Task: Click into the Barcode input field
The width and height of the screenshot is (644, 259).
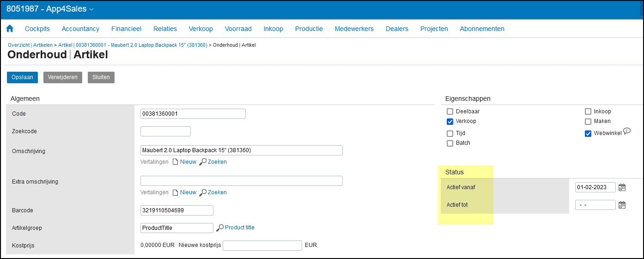Action: [x=177, y=210]
